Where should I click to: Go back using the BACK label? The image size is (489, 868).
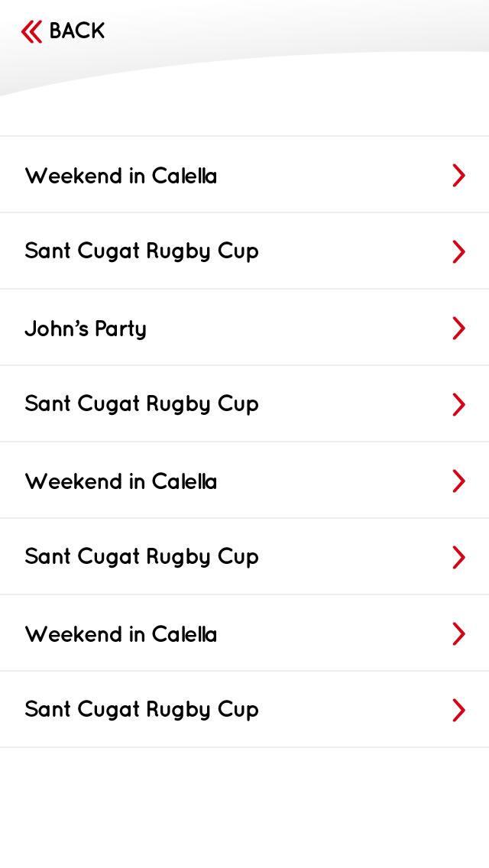[x=77, y=31]
